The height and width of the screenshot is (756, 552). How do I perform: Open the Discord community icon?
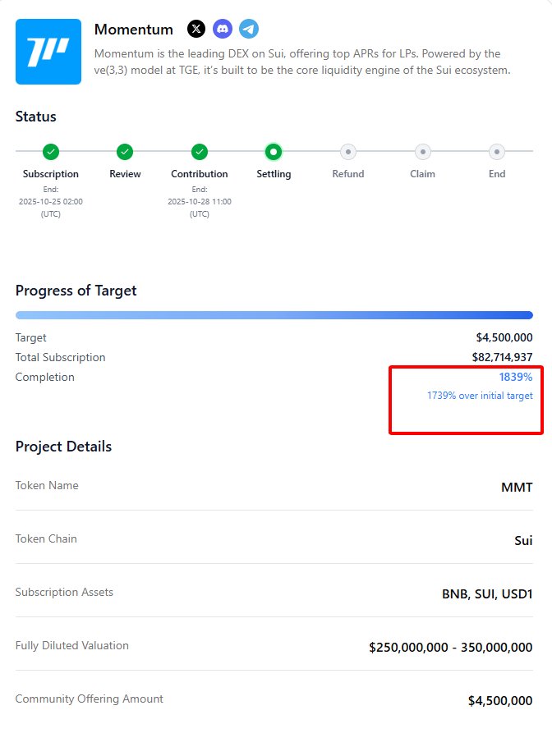223,30
